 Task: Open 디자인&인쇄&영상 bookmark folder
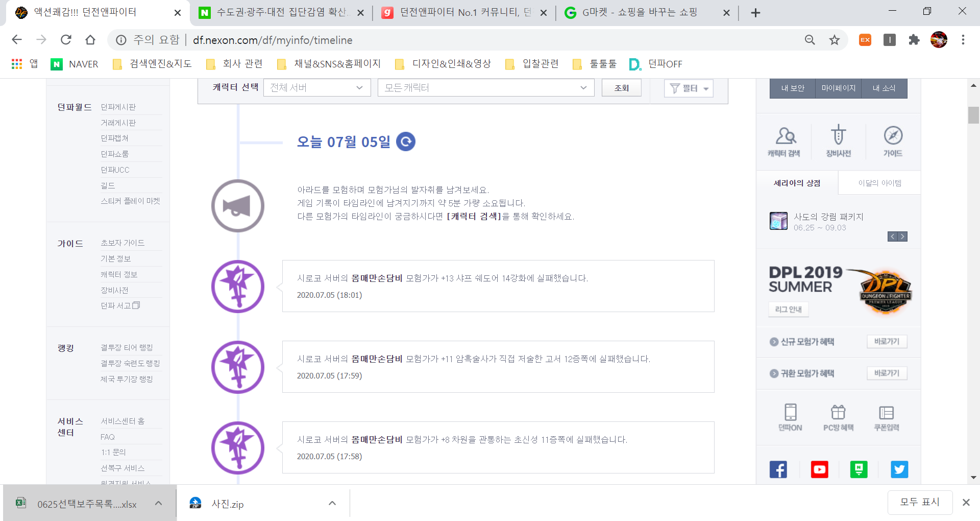[x=443, y=64]
